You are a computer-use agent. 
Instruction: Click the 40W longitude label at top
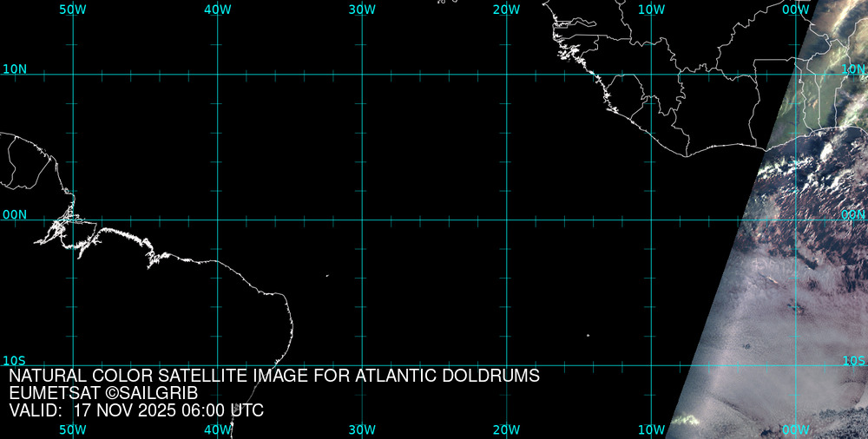pyautogui.click(x=217, y=10)
